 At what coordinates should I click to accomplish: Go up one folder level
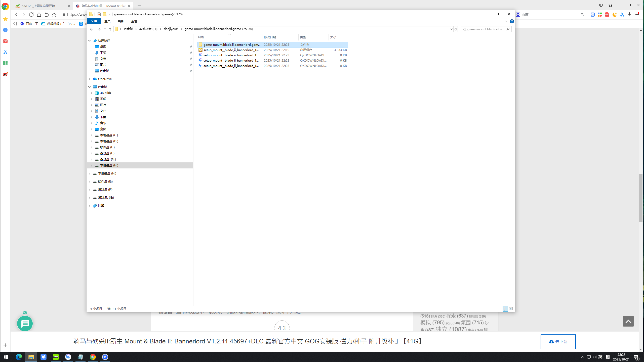pyautogui.click(x=110, y=29)
